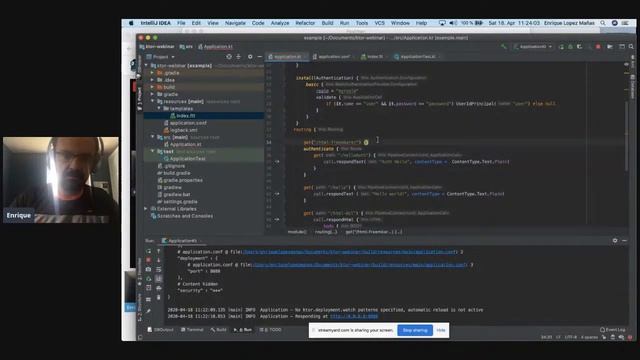This screenshot has height=360, width=640.
Task: Click run with coverage icon in toolbar
Action: pos(580,47)
